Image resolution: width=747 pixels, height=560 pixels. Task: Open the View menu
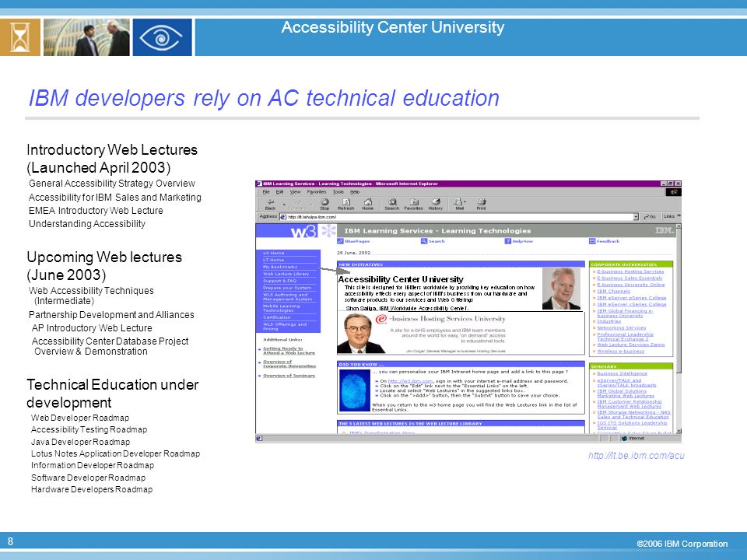pyautogui.click(x=296, y=192)
